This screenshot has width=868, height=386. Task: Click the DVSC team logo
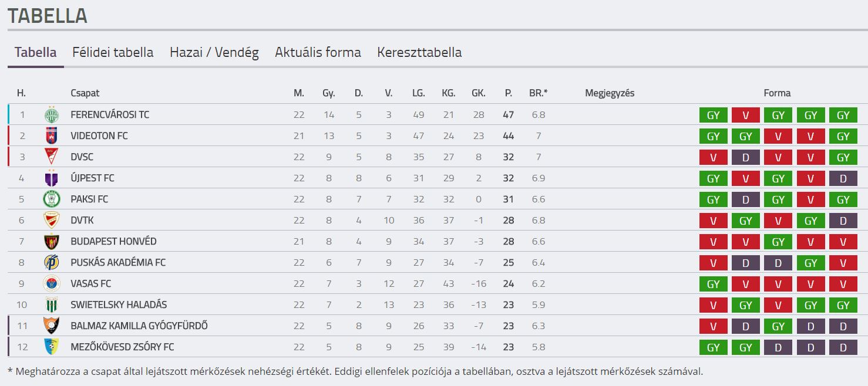pyautogui.click(x=52, y=157)
